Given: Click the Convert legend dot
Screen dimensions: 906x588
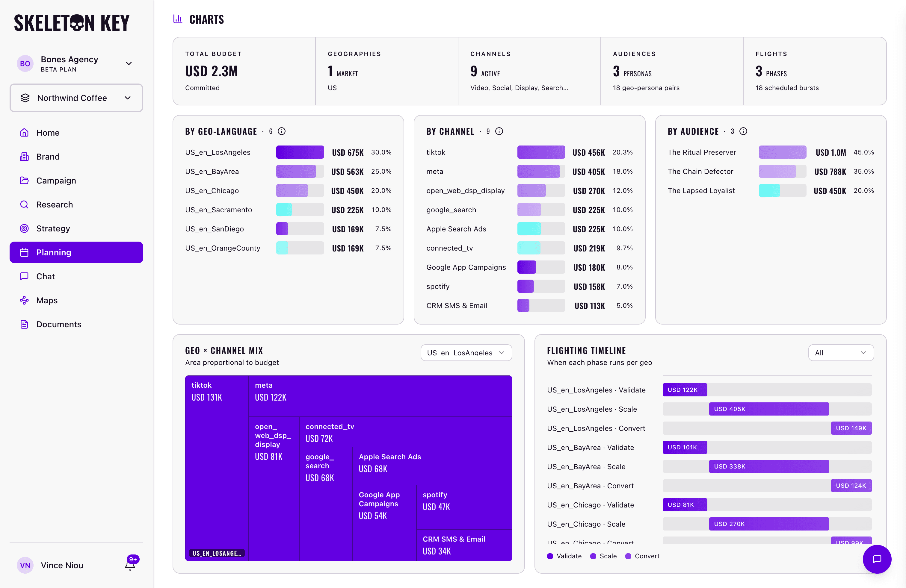Looking at the screenshot, I should [628, 556].
